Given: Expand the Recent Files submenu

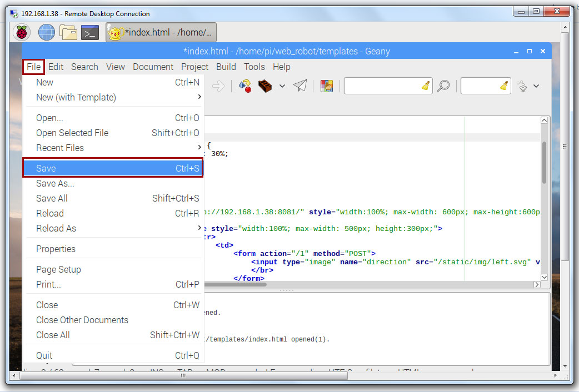Looking at the screenshot, I should [x=113, y=148].
